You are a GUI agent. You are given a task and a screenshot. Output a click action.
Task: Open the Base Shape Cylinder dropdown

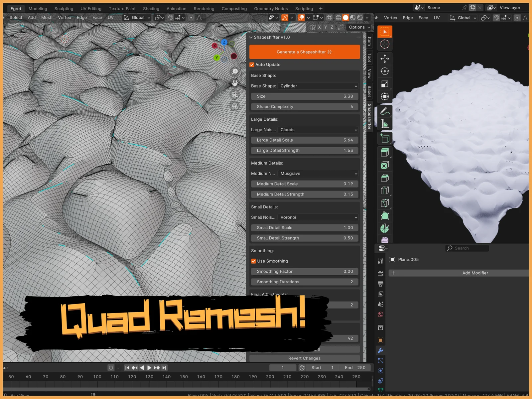[x=318, y=86]
